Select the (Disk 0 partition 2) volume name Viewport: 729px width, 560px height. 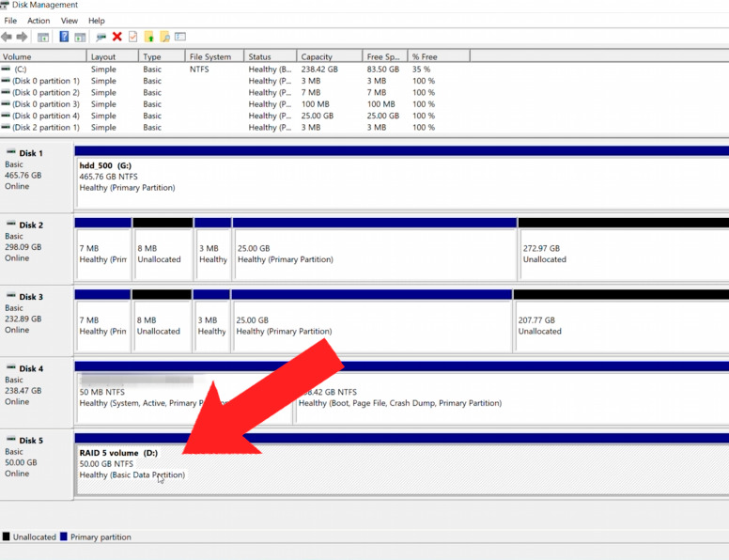[45, 92]
